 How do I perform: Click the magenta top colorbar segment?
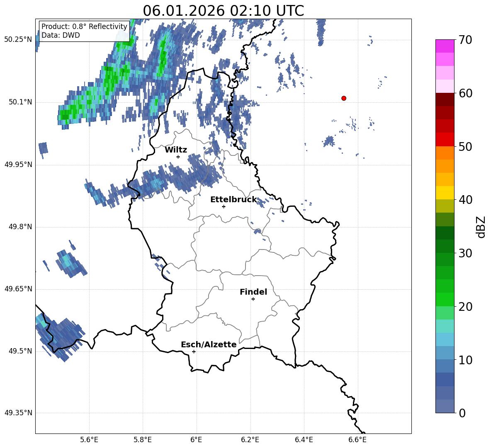[445, 46]
